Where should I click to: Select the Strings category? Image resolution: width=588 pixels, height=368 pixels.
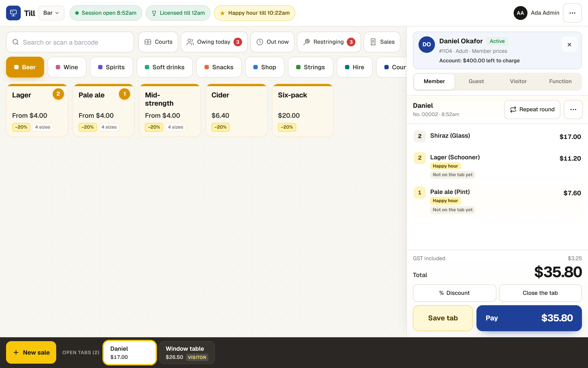(311, 67)
